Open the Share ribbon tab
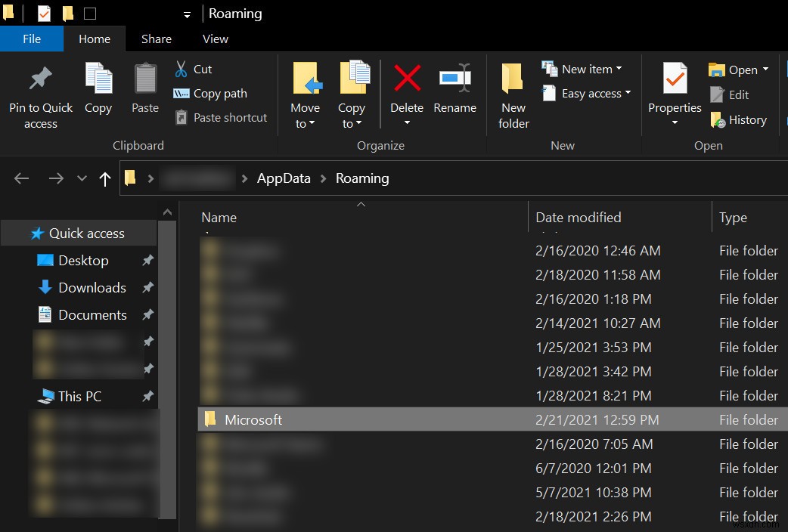Image resolution: width=788 pixels, height=532 pixels. [x=157, y=39]
